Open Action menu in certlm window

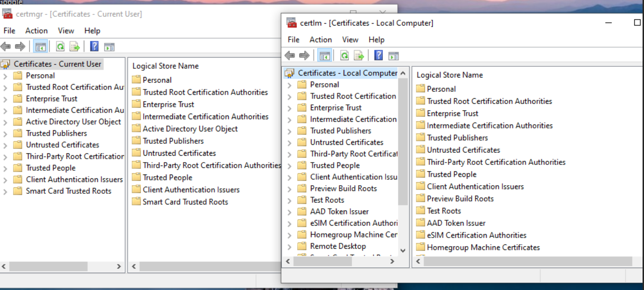321,39
